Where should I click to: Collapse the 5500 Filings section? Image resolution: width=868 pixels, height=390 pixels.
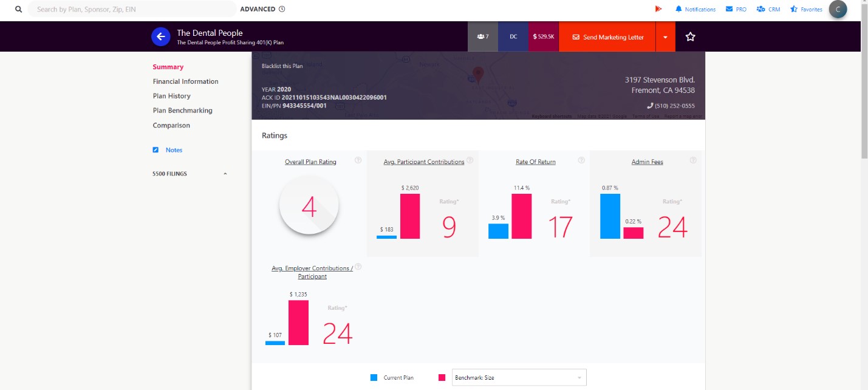(x=225, y=174)
